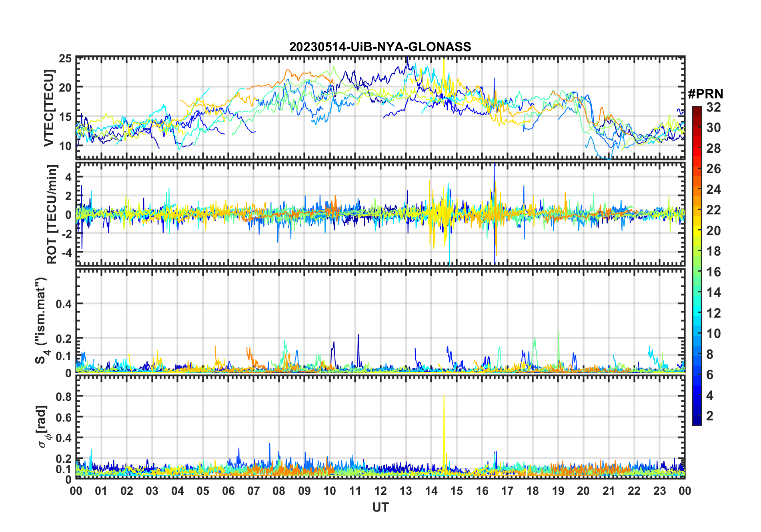Image resolution: width=761 pixels, height=532 pixels.
Task: Click the VTEC axis tick label 10
Action: [x=65, y=146]
